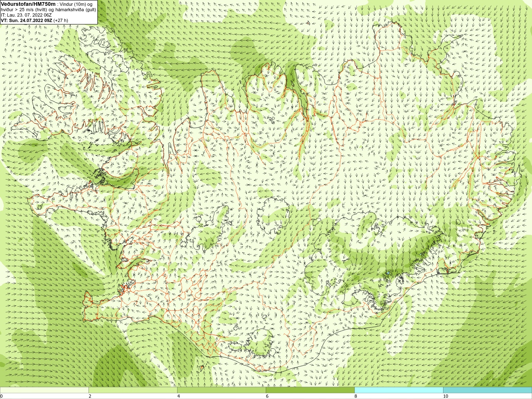Click the 'VT: Sun. 24.07.2022 09Z' line

tap(34, 20)
